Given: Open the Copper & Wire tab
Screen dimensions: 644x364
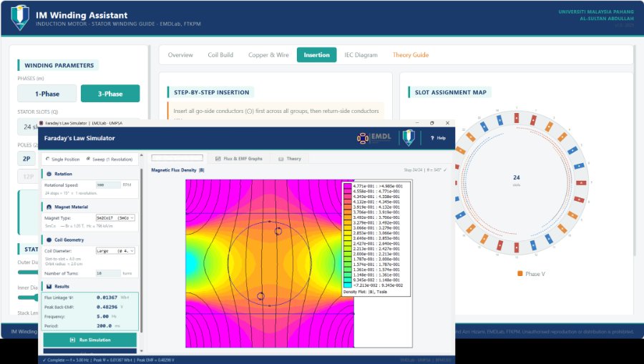Looking at the screenshot, I should click(268, 55).
